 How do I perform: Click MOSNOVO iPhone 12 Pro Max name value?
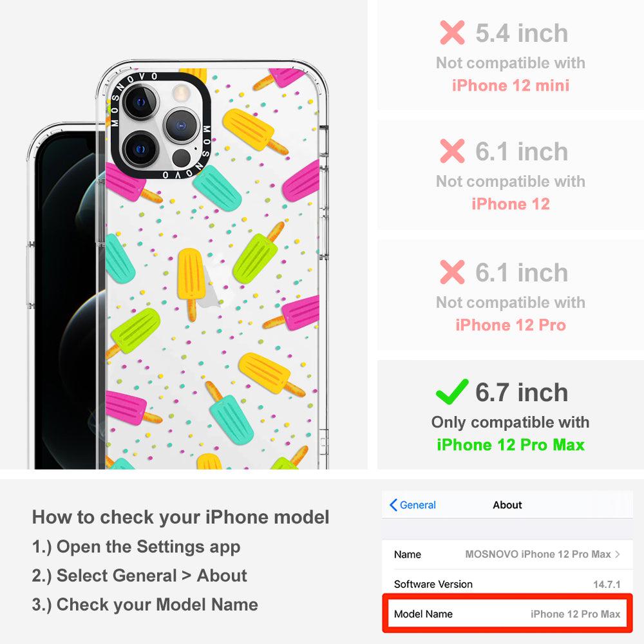[x=538, y=554]
